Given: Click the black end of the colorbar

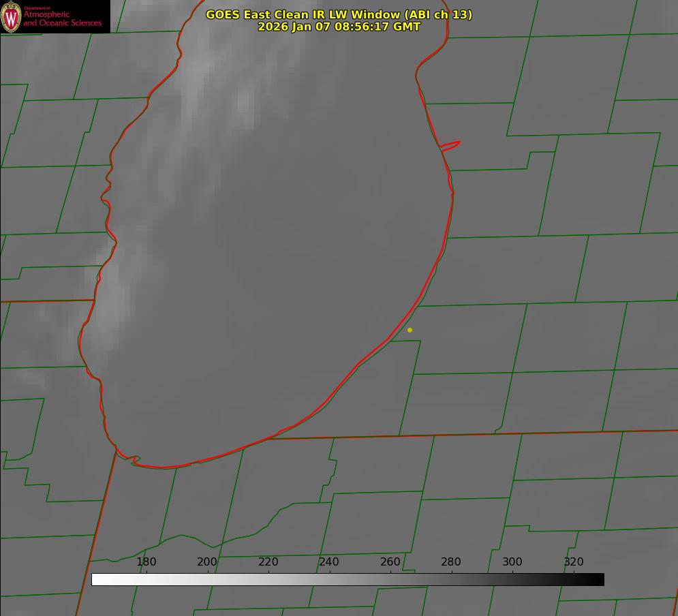Looking at the screenshot, I should click(x=600, y=579).
